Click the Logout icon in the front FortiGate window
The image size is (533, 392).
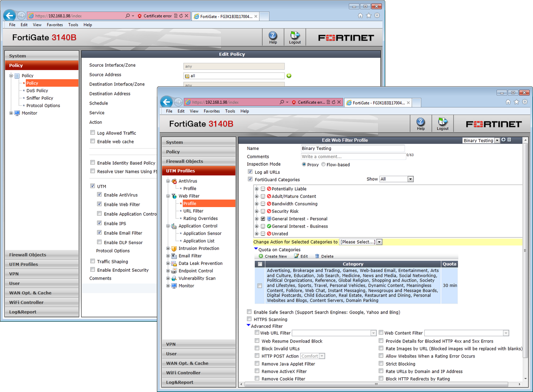442,122
